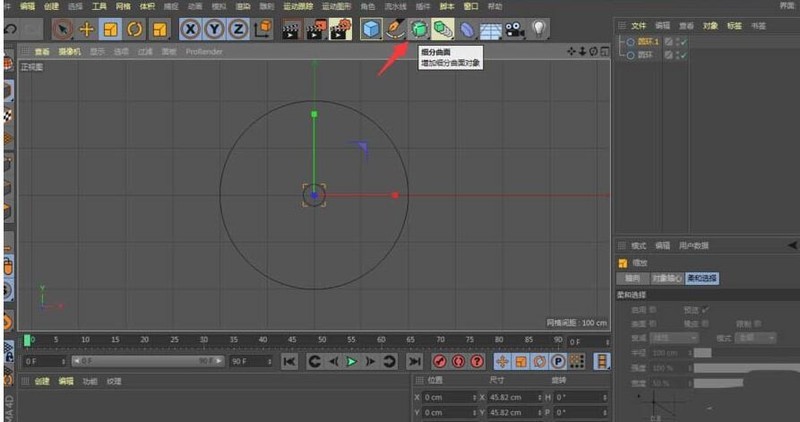This screenshot has height=422, width=800.
Task: Toggle the Y axis lock
Action: coord(214,29)
